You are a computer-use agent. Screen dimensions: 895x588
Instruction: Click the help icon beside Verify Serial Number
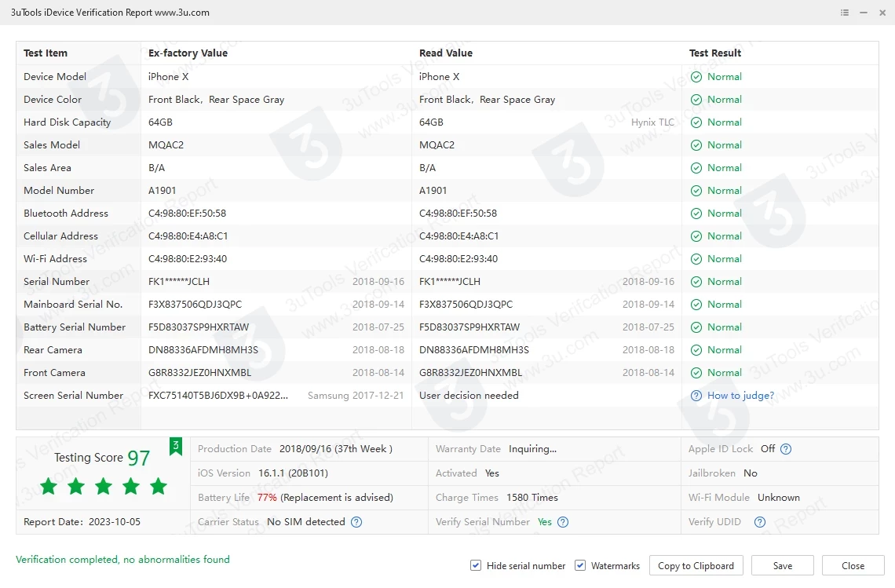click(x=563, y=522)
